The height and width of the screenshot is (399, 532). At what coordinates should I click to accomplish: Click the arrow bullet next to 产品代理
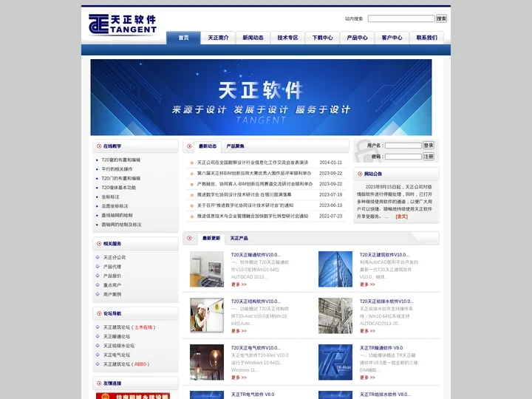click(98, 266)
